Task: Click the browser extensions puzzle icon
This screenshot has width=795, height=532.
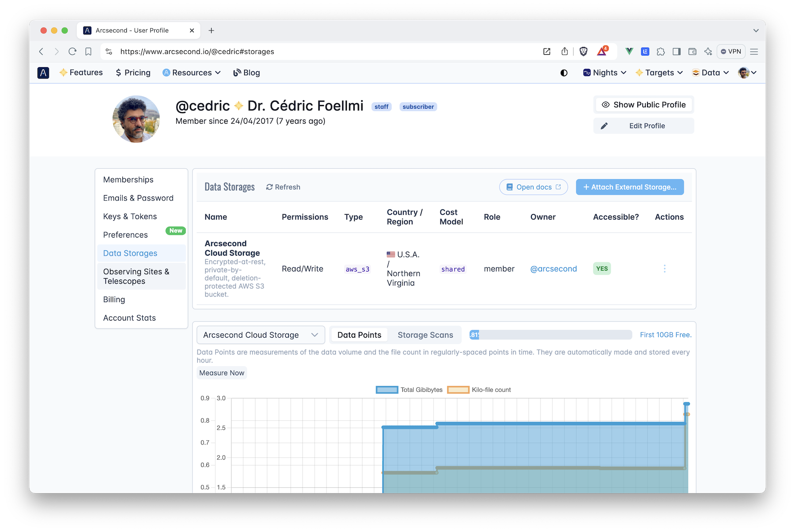Action: [x=661, y=51]
